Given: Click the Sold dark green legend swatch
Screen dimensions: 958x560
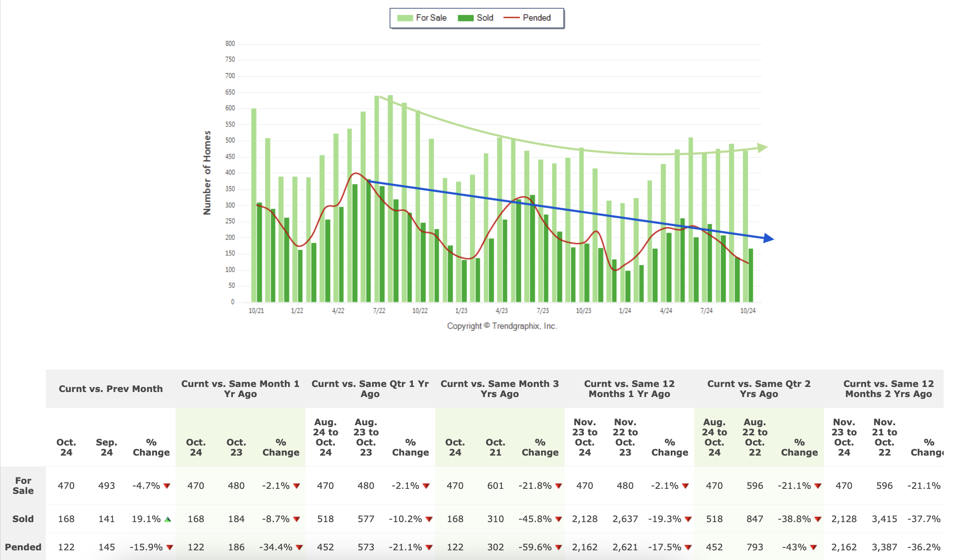Looking at the screenshot, I should (x=466, y=18).
